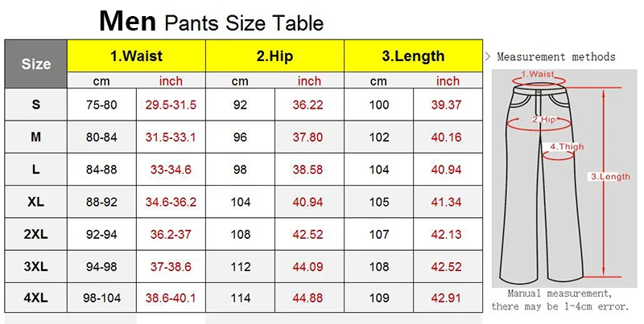Click the 2.Hip label on diagram
Image resolution: width=644 pixels, height=324 pixels.
tap(544, 120)
